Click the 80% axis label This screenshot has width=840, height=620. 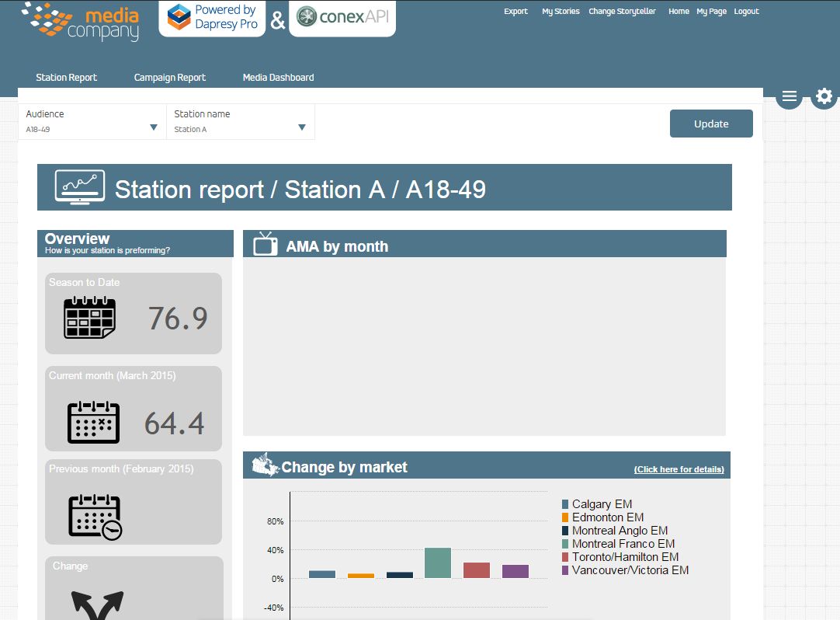[276, 521]
